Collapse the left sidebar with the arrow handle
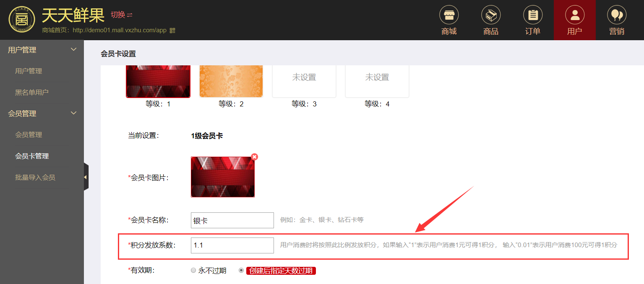The height and width of the screenshot is (284, 644). (x=86, y=177)
